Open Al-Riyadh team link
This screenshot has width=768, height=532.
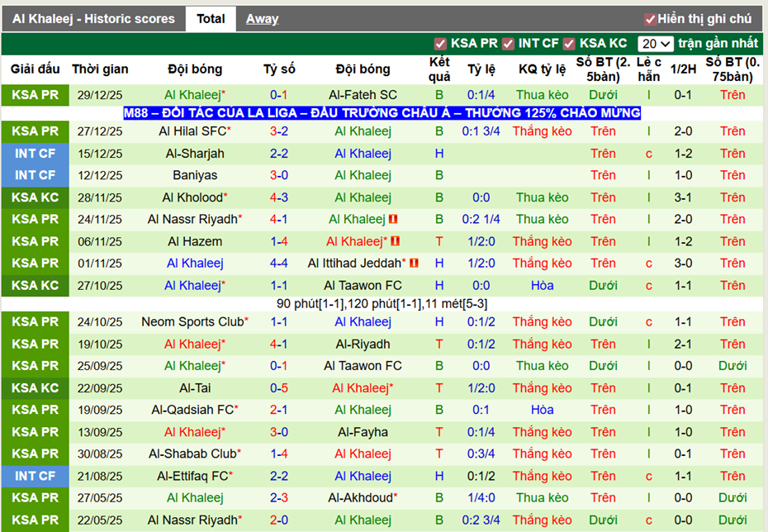point(363,344)
